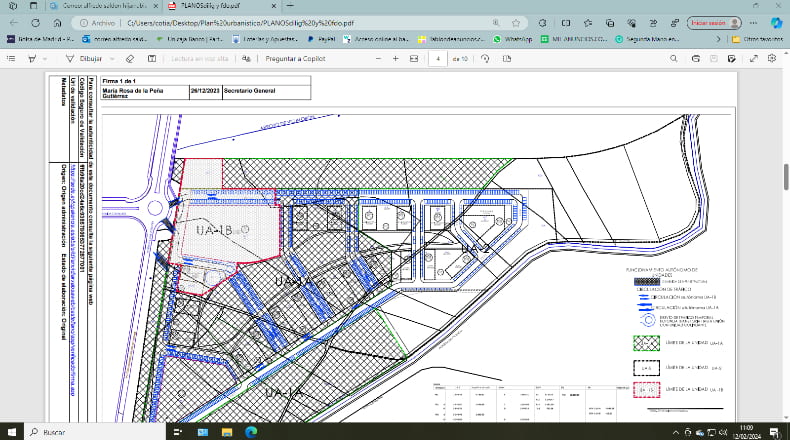Open PayPal bookmark
Viewport: 790px width, 440px height.
[x=321, y=39]
